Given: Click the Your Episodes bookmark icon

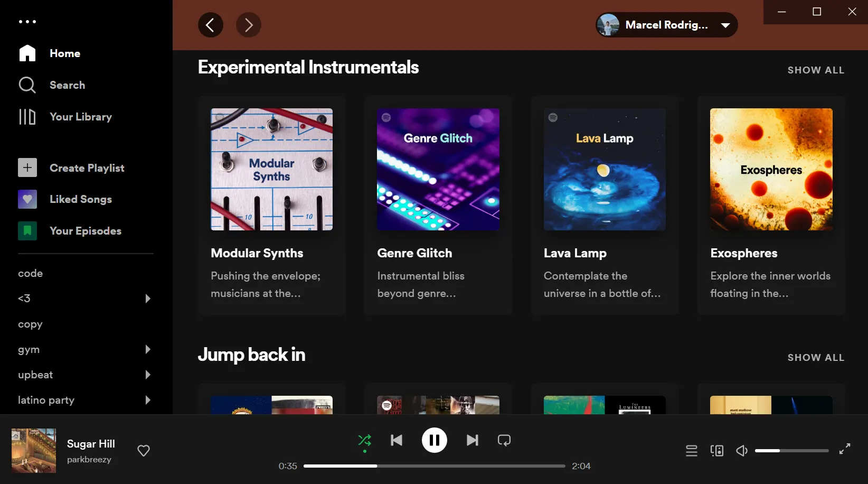Looking at the screenshot, I should [x=27, y=231].
